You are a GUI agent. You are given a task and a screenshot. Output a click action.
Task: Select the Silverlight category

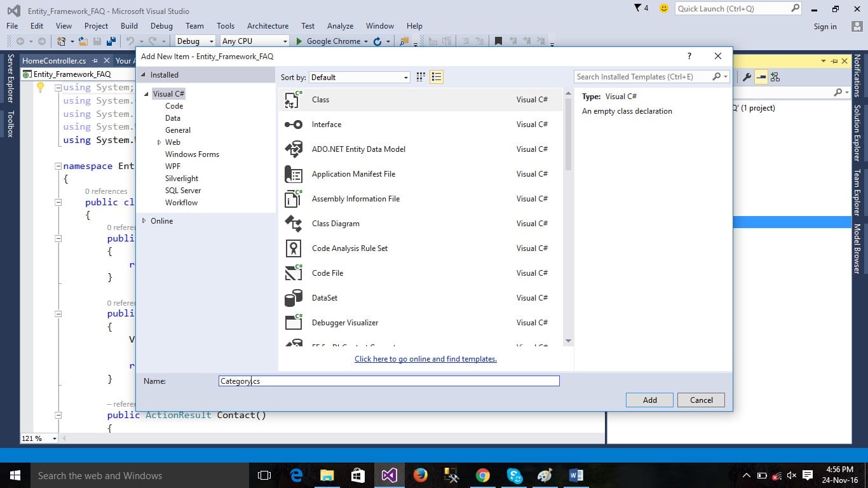point(182,179)
